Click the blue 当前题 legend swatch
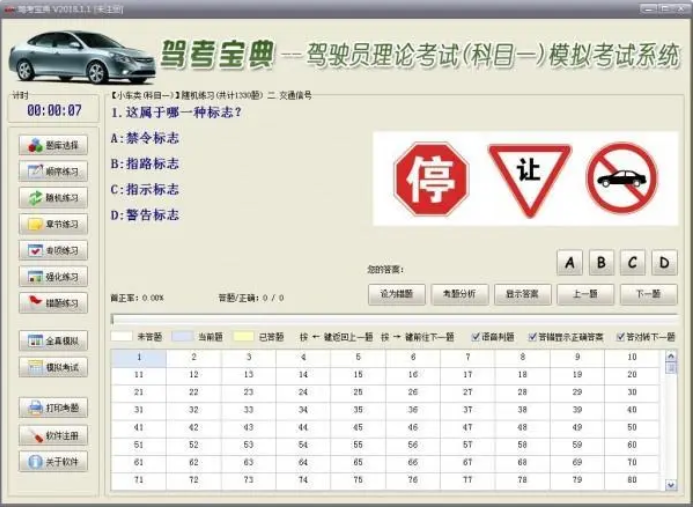 [x=182, y=336]
